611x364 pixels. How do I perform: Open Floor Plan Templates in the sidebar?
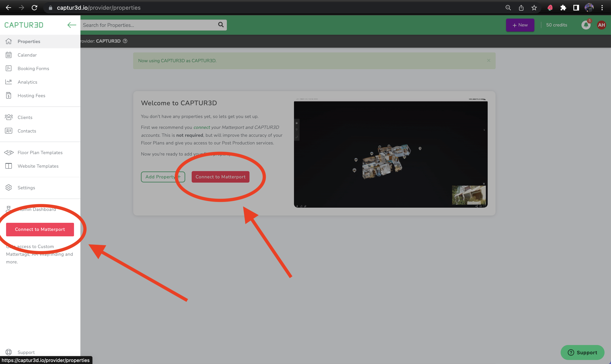pyautogui.click(x=40, y=153)
